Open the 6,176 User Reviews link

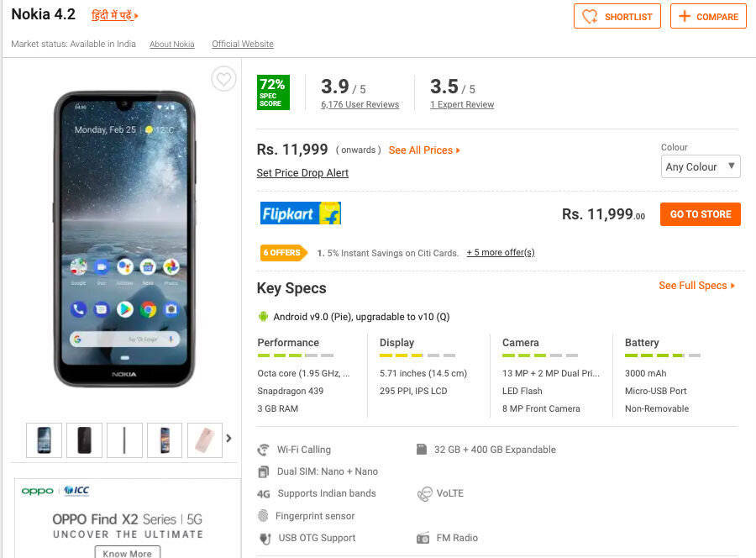[360, 104]
